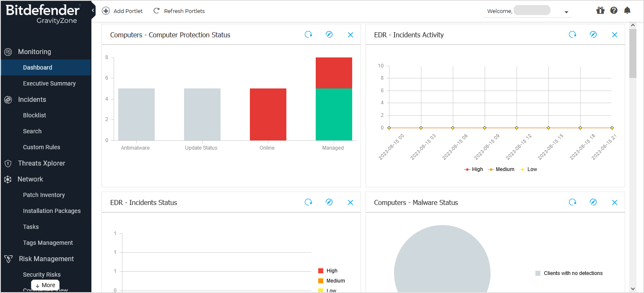The height and width of the screenshot is (293, 644).
Task: Open the Welcome user account dropdown
Action: pos(566,12)
